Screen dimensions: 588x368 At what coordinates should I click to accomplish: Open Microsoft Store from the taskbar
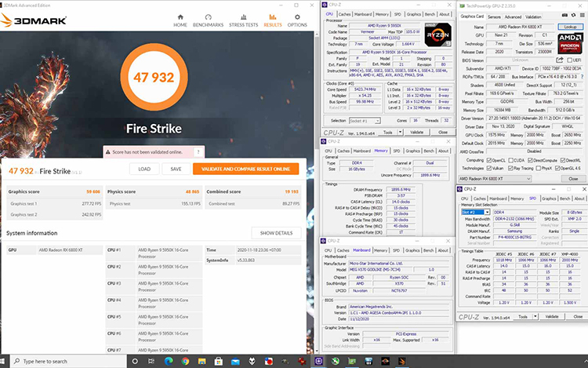point(219,361)
